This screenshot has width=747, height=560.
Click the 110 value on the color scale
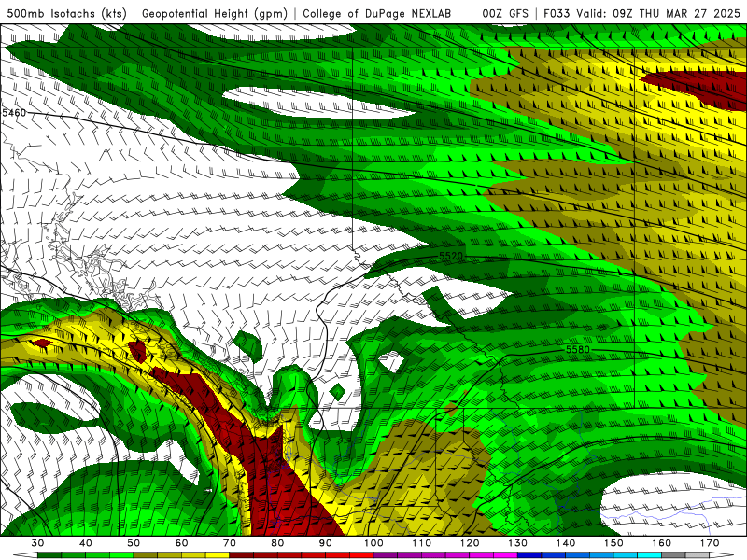tap(422, 543)
